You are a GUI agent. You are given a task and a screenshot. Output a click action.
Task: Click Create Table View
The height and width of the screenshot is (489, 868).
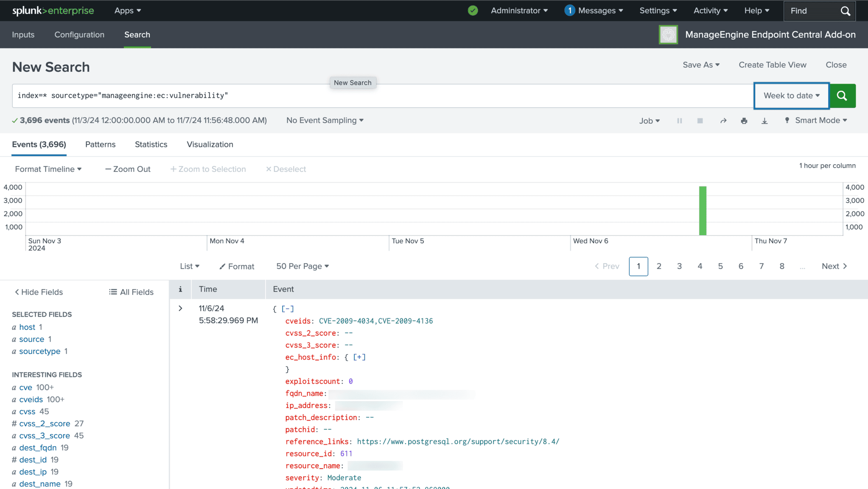(x=773, y=65)
